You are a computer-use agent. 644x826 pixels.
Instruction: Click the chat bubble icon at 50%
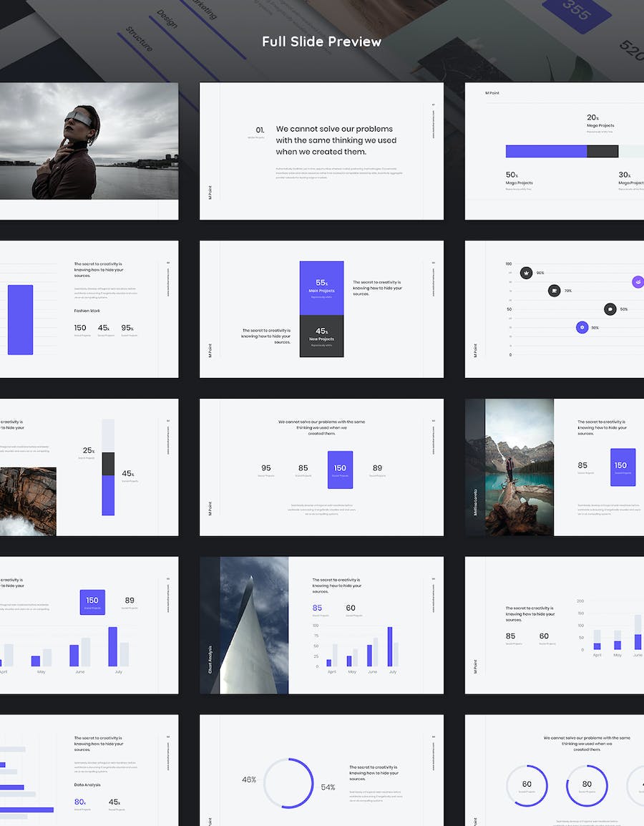point(610,309)
